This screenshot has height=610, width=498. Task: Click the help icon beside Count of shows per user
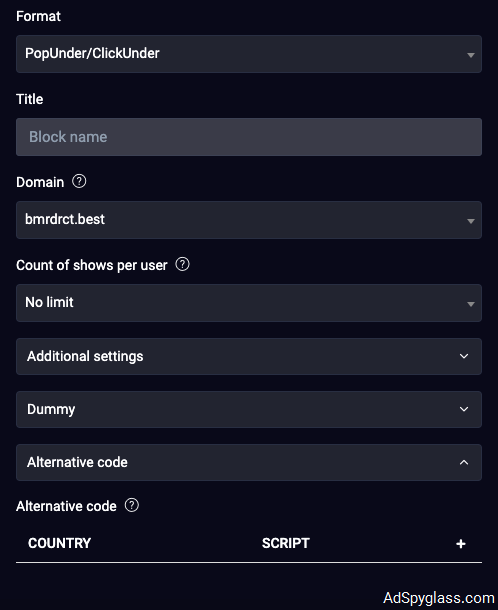click(182, 264)
